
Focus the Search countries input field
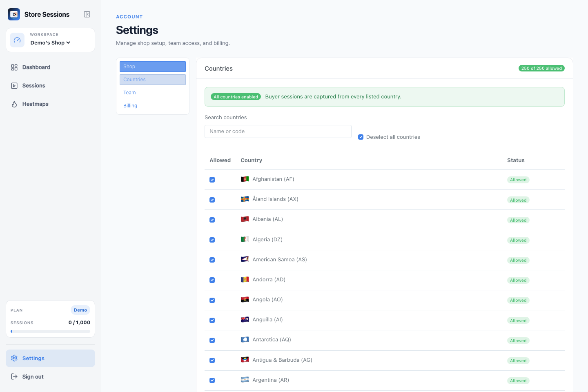tap(278, 131)
